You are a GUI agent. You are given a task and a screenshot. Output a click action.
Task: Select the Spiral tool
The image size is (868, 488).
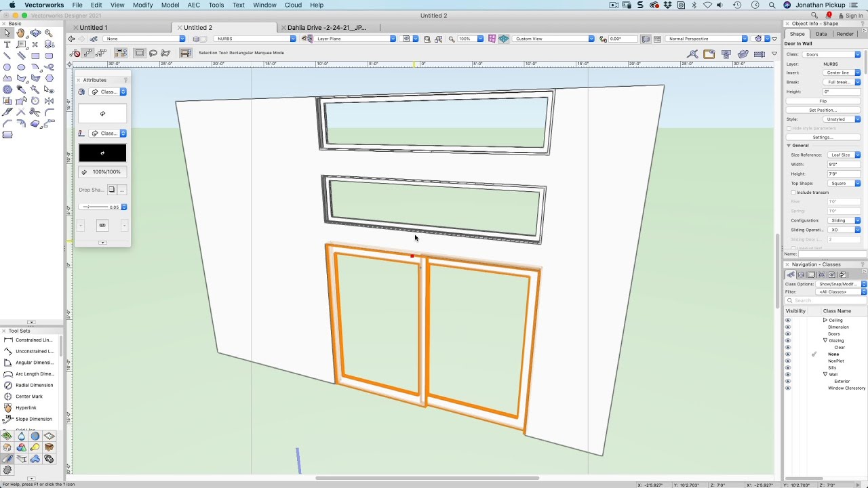click(x=7, y=89)
